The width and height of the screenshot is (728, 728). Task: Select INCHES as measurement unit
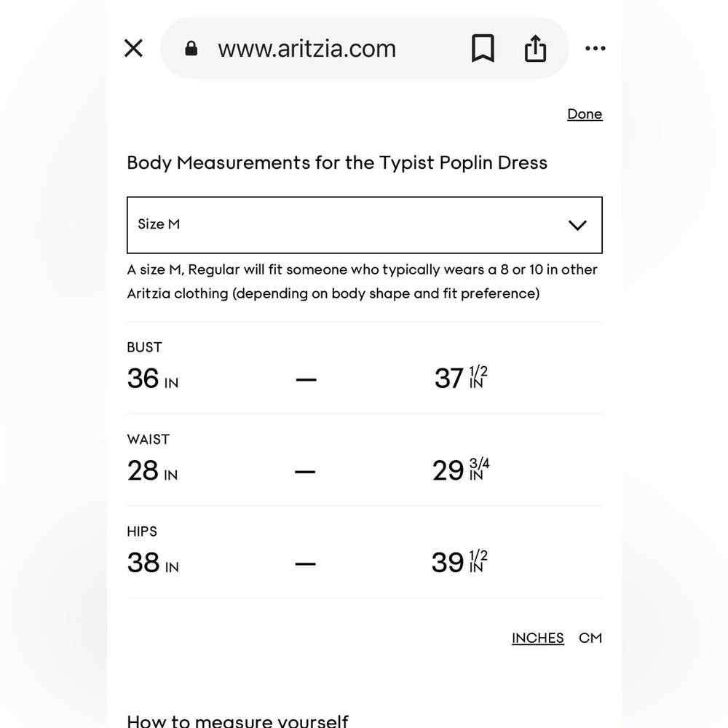pos(538,638)
